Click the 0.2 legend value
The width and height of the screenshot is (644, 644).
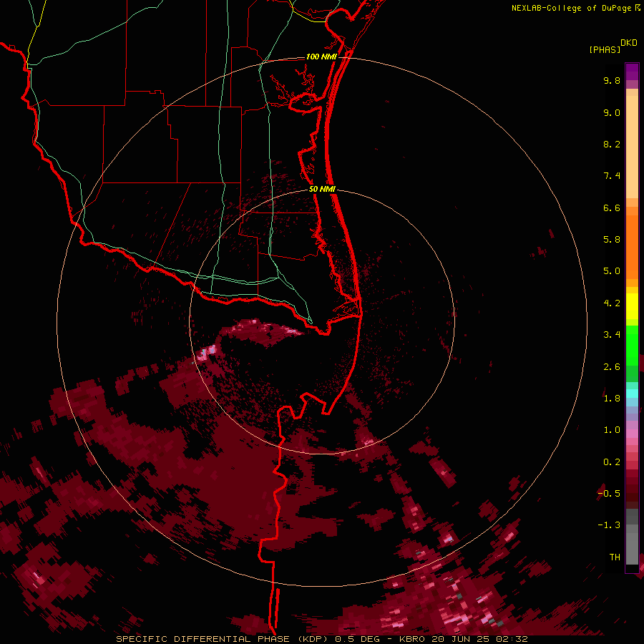(612, 462)
